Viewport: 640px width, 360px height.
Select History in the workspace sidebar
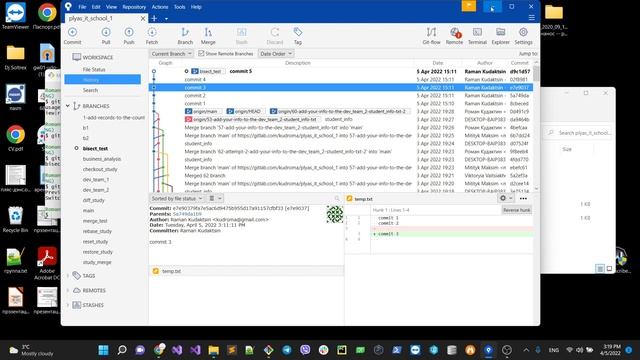point(102,80)
